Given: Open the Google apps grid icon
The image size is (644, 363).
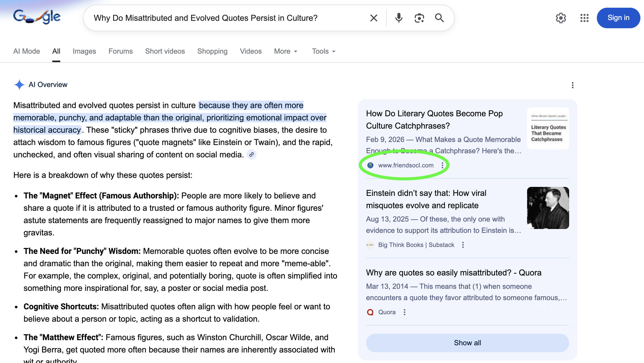Looking at the screenshot, I should (585, 18).
